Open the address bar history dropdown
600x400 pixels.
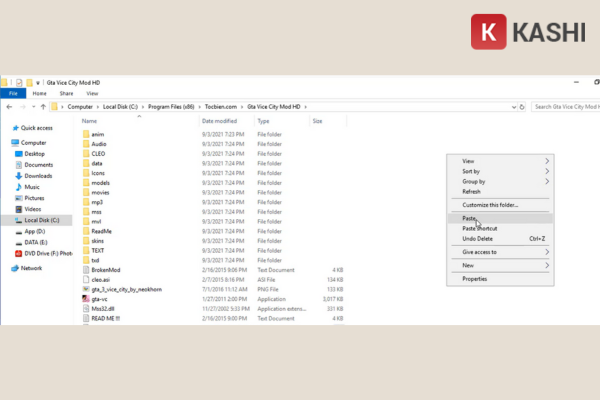pos(512,106)
